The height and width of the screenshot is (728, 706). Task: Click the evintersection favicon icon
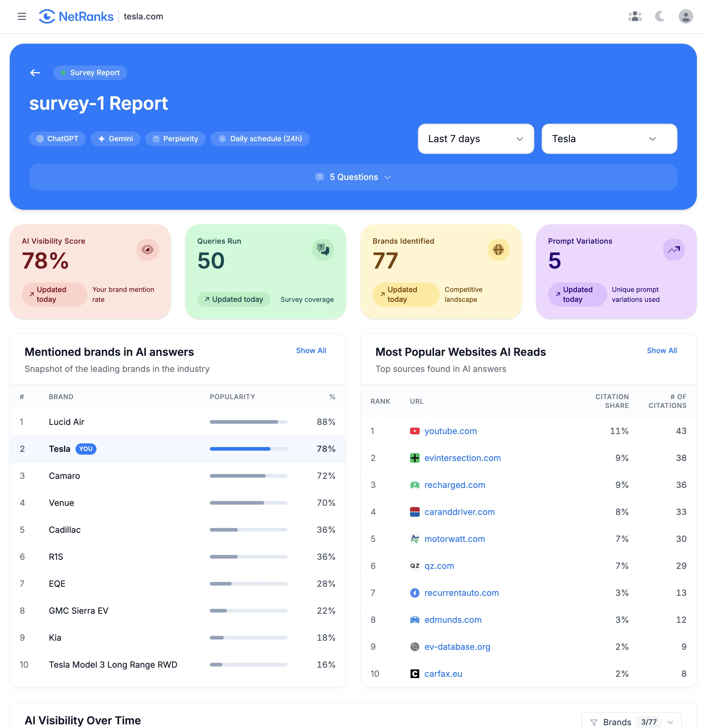[415, 458]
